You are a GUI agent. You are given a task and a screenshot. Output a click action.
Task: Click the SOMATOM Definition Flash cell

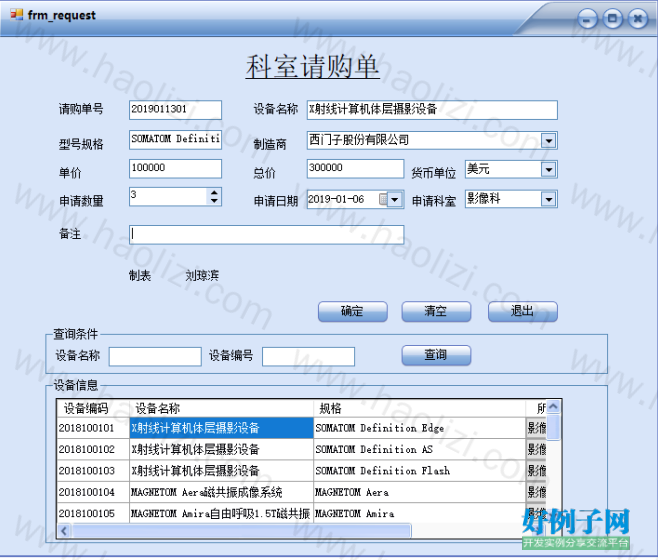tap(419, 471)
